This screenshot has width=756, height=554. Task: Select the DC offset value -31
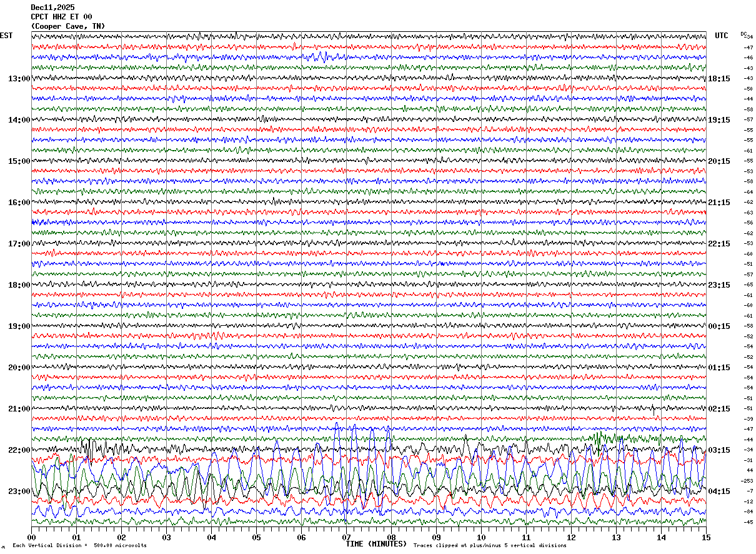pyautogui.click(x=748, y=460)
